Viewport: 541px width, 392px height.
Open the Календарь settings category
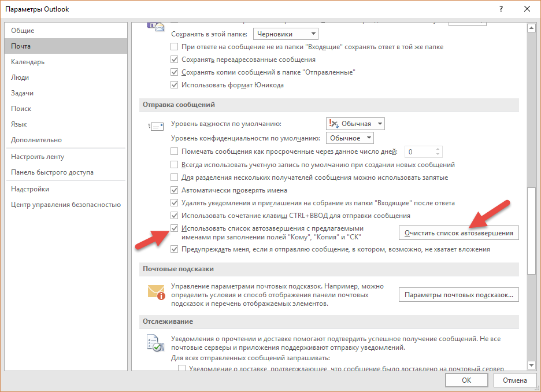point(66,62)
